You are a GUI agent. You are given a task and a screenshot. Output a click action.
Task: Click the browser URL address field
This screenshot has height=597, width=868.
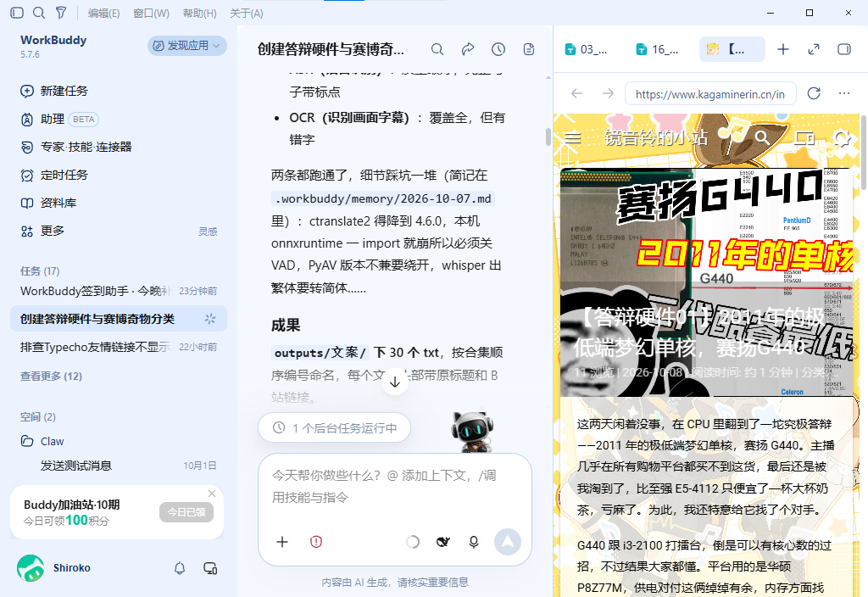click(x=710, y=93)
